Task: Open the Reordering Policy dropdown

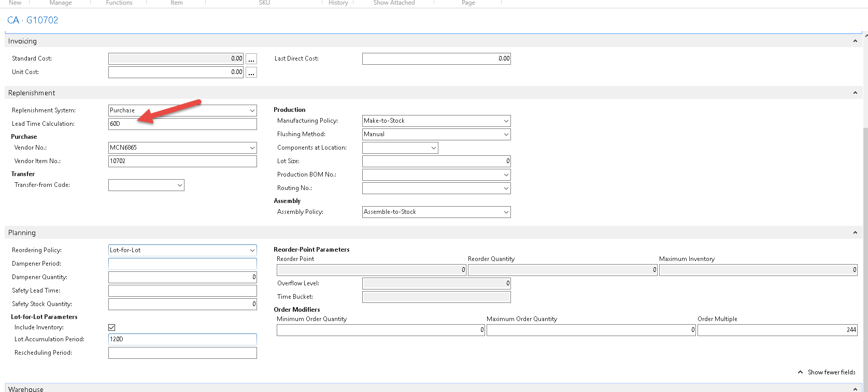Action: [x=252, y=251]
